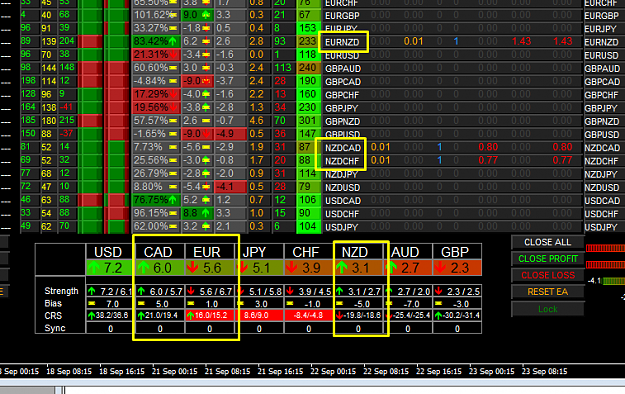The width and height of the screenshot is (625, 394).
Task: Click the Sync row label
Action: [x=55, y=328]
